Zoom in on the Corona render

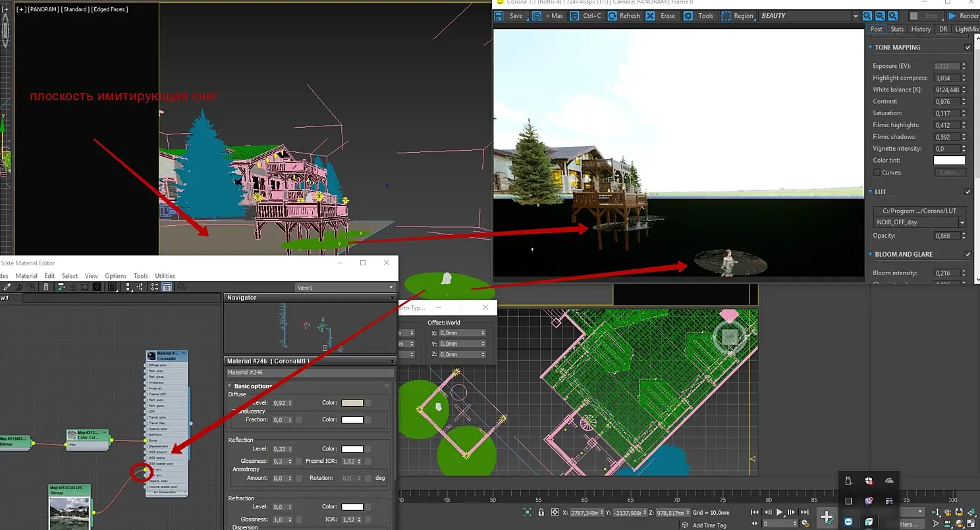[867, 16]
